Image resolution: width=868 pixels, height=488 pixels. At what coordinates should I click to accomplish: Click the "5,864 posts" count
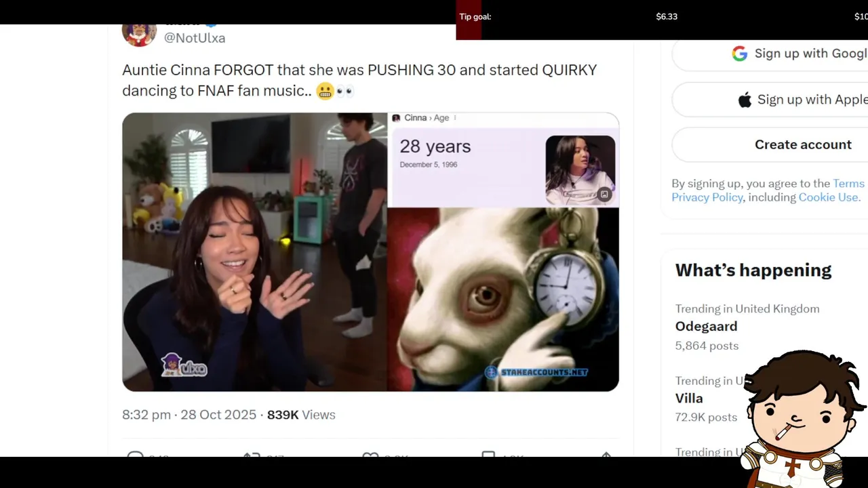pos(707,346)
